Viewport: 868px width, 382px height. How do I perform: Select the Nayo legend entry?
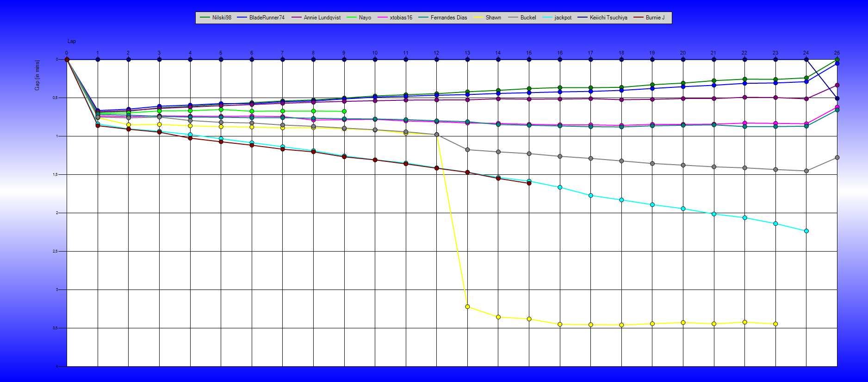(x=365, y=18)
